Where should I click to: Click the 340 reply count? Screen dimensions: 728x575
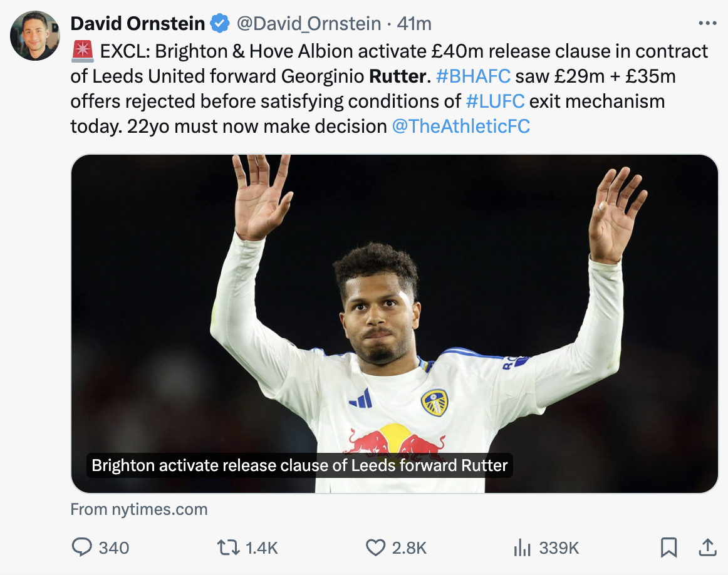pos(114,548)
